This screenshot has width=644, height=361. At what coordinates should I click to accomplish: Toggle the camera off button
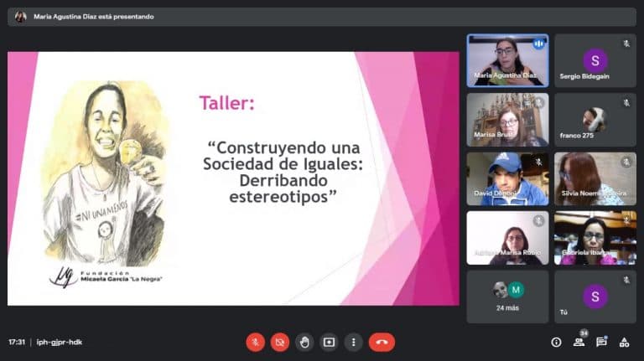[280, 342]
